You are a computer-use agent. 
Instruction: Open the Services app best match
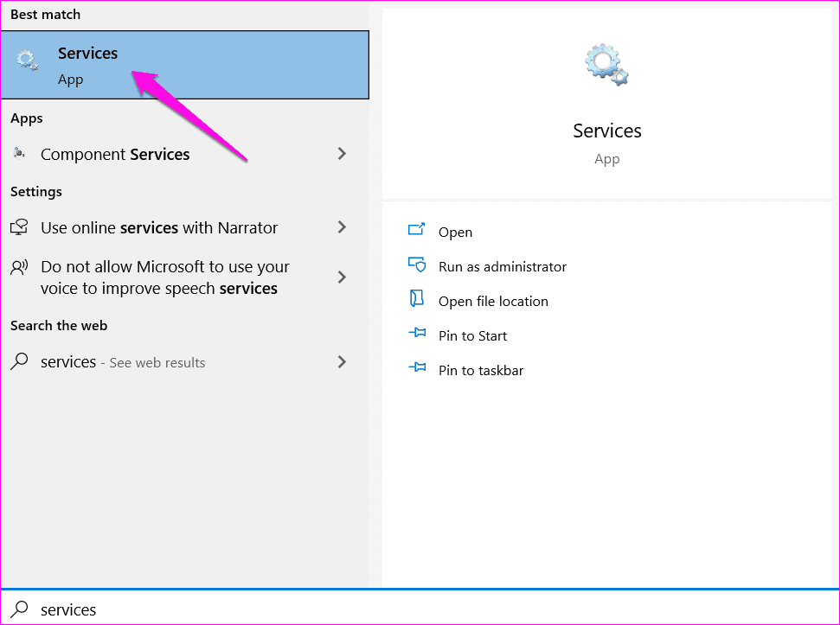point(185,65)
